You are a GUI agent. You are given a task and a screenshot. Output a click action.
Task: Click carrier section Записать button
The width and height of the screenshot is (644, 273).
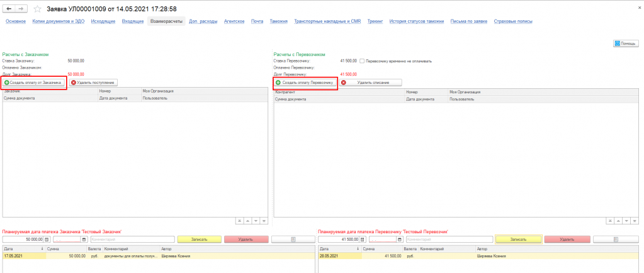(519, 240)
